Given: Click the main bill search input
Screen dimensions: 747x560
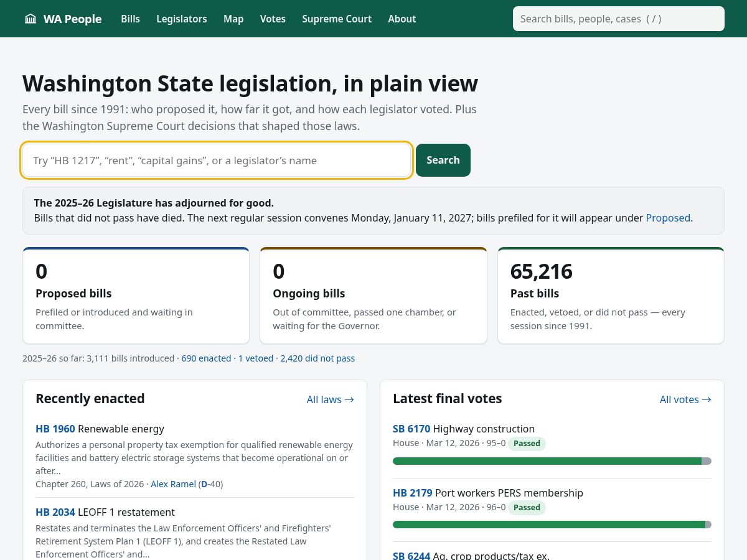Looking at the screenshot, I should point(217,161).
